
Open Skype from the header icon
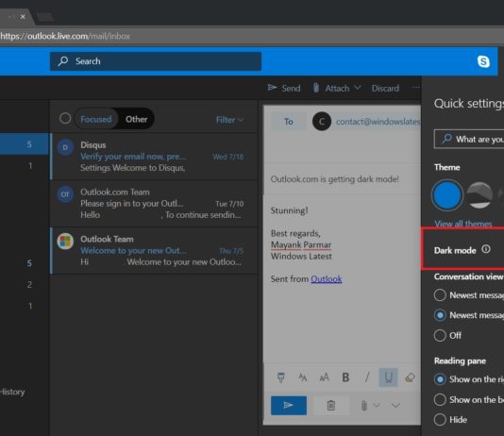point(483,61)
